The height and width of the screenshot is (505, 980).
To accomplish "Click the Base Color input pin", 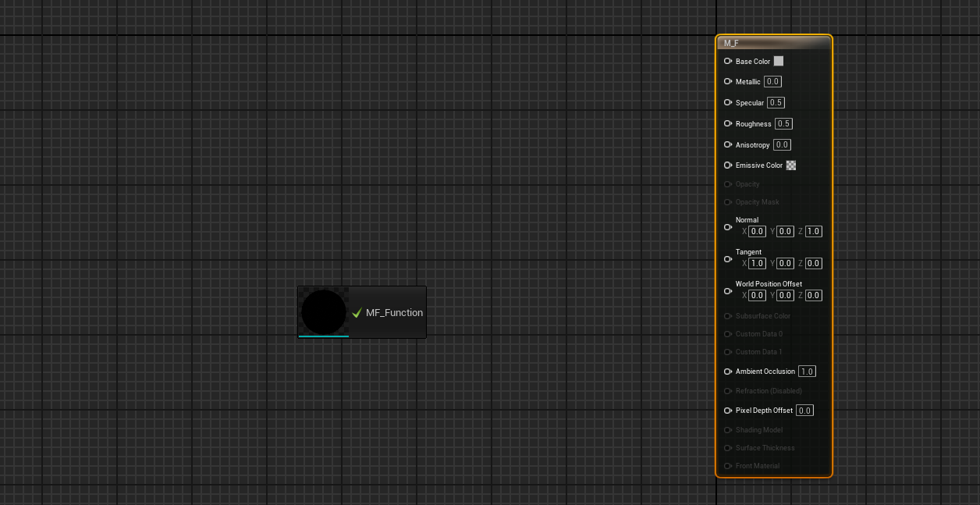I will coord(728,61).
